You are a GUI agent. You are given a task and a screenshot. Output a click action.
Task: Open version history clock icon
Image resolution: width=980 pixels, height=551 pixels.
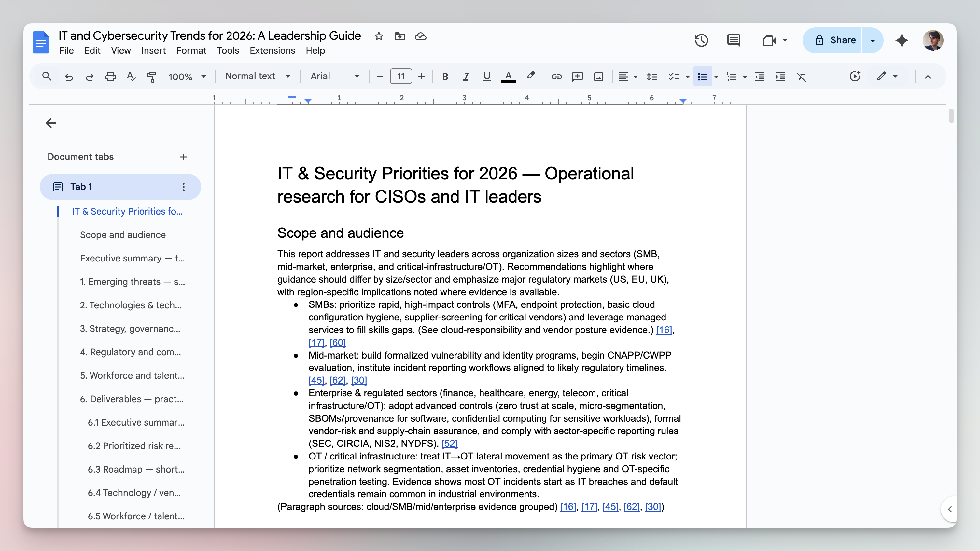[701, 40]
